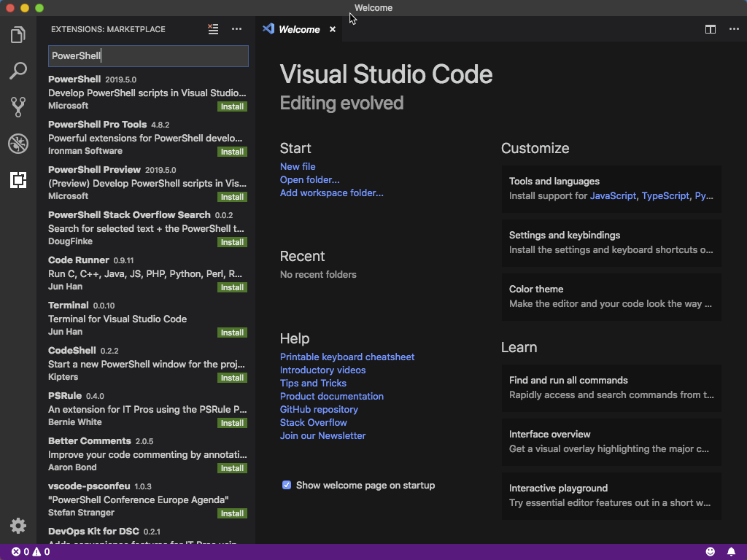Open the Manage gear menu
The width and height of the screenshot is (747, 560).
tap(18, 526)
